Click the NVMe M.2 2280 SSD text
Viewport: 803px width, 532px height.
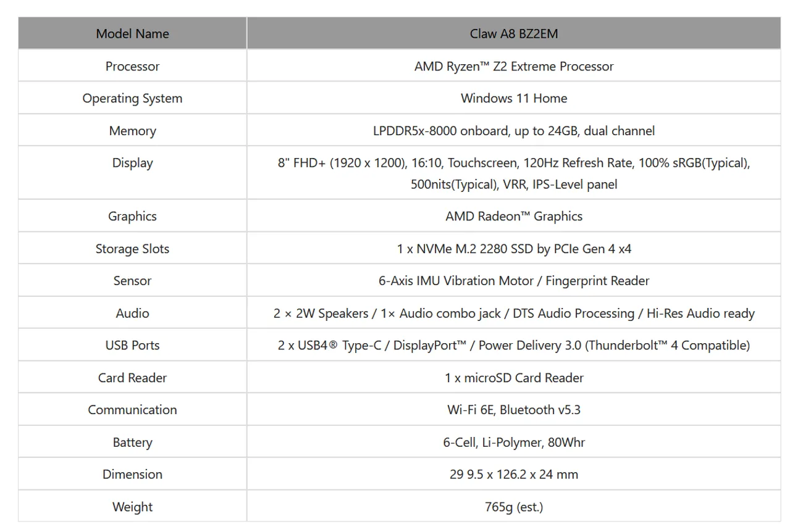tap(513, 249)
